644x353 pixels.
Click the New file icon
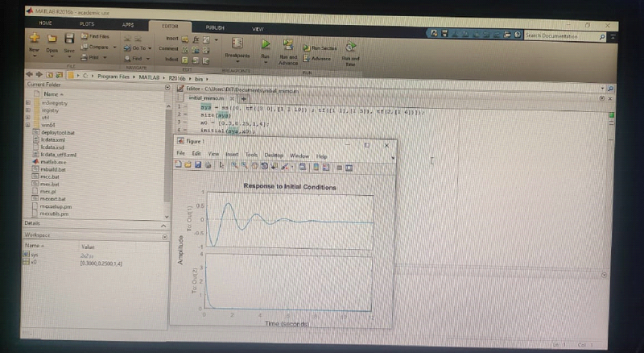34,38
